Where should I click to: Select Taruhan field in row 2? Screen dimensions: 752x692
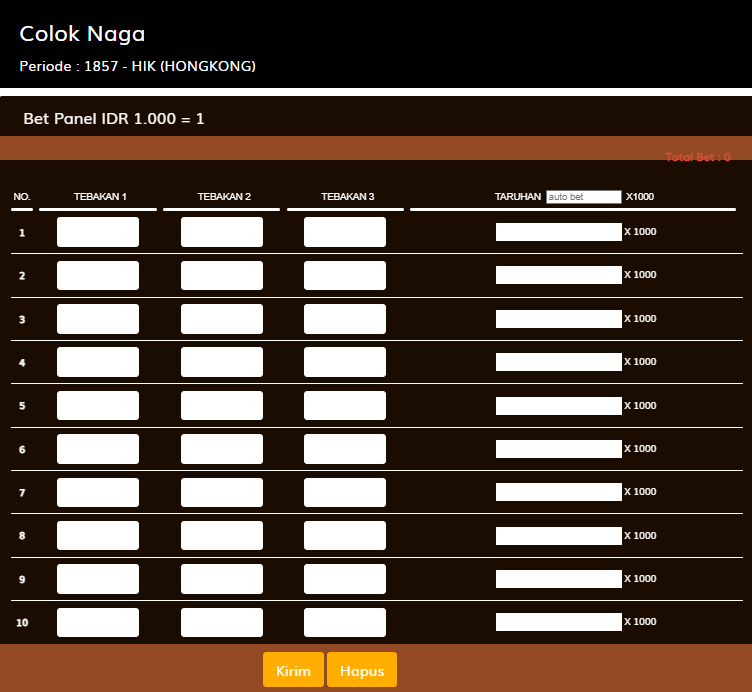point(559,275)
